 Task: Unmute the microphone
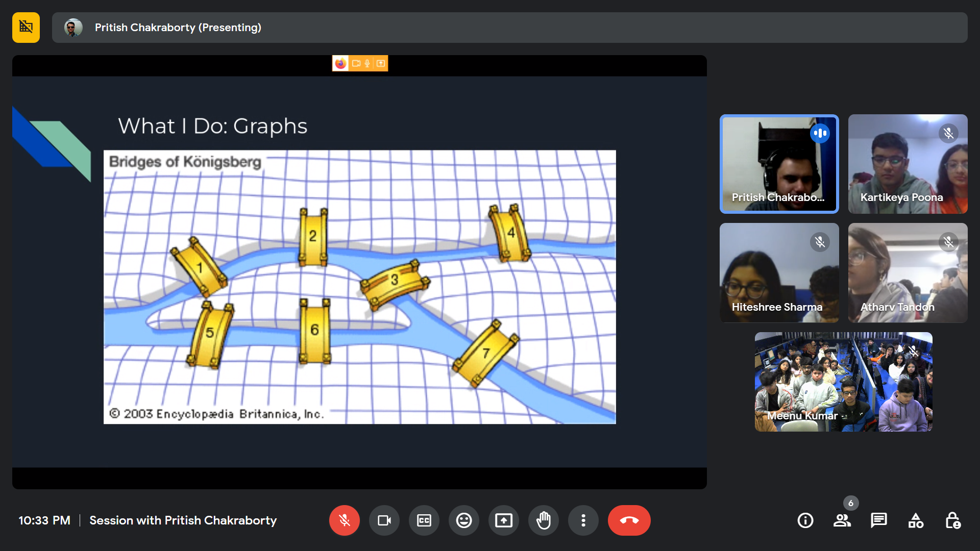pyautogui.click(x=345, y=520)
